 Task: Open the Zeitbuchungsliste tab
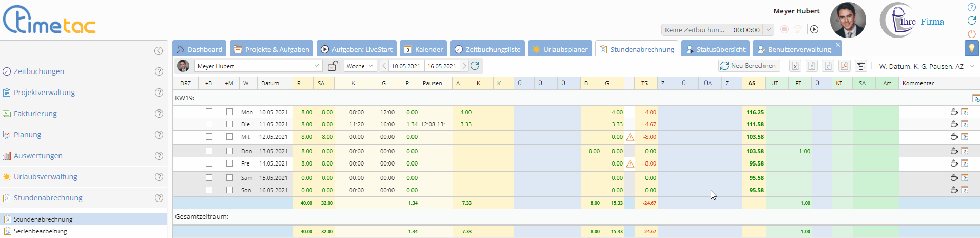click(x=487, y=49)
